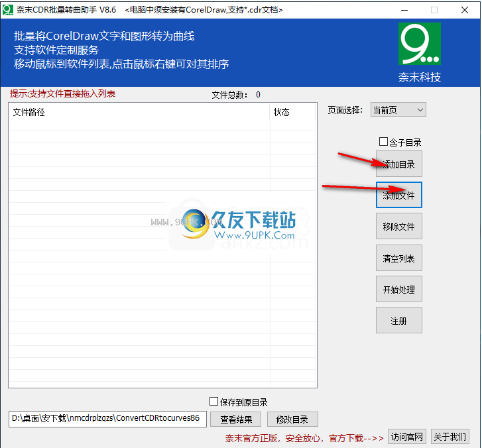Viewport: 482px width, 448px height.
Task: Start processing with 开始处理 button
Action: point(398,289)
